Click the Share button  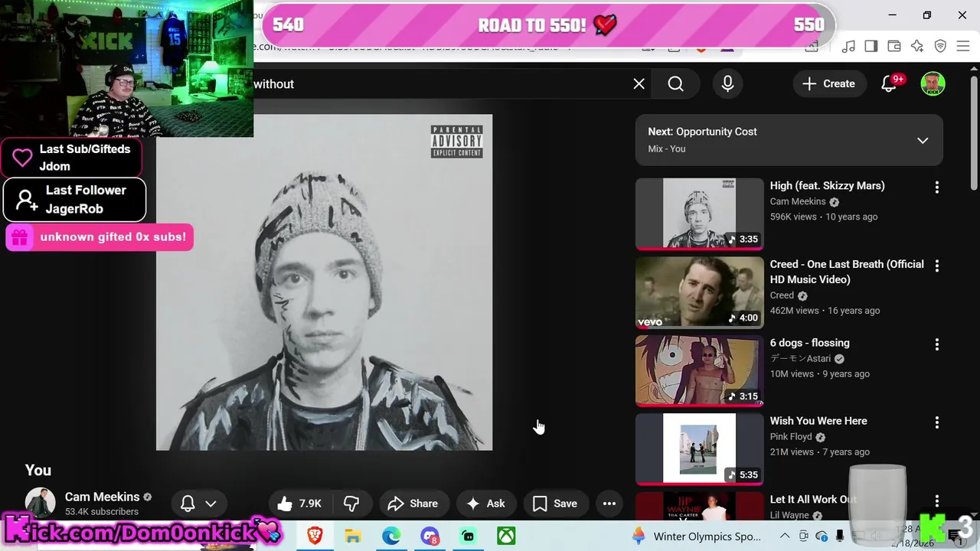413,504
